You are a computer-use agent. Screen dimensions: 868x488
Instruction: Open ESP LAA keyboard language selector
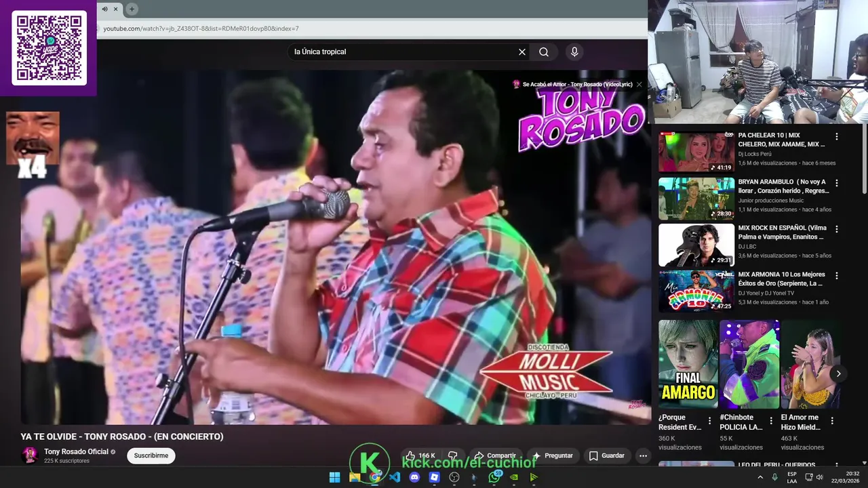click(x=792, y=477)
